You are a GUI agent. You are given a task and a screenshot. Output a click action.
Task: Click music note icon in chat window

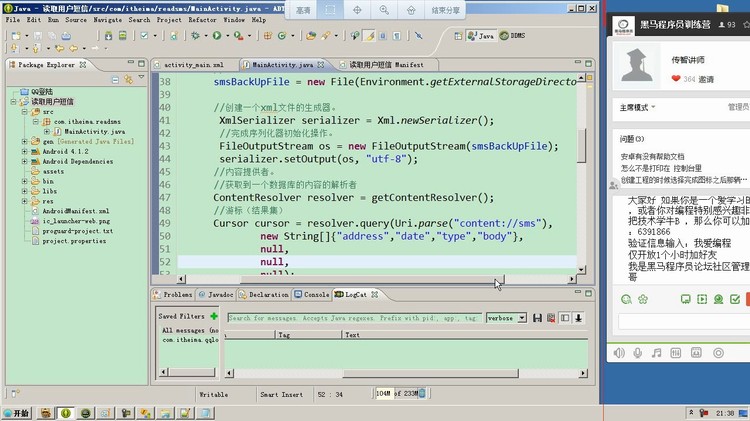657,353
